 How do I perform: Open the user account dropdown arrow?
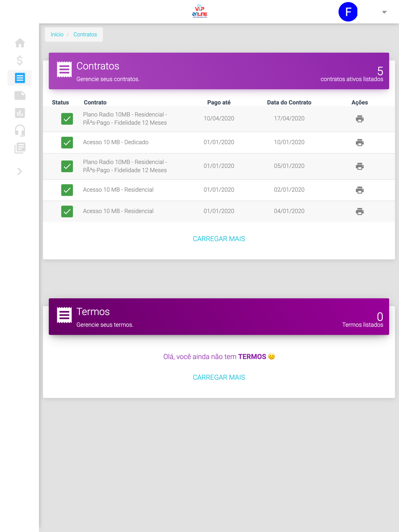coord(384,12)
